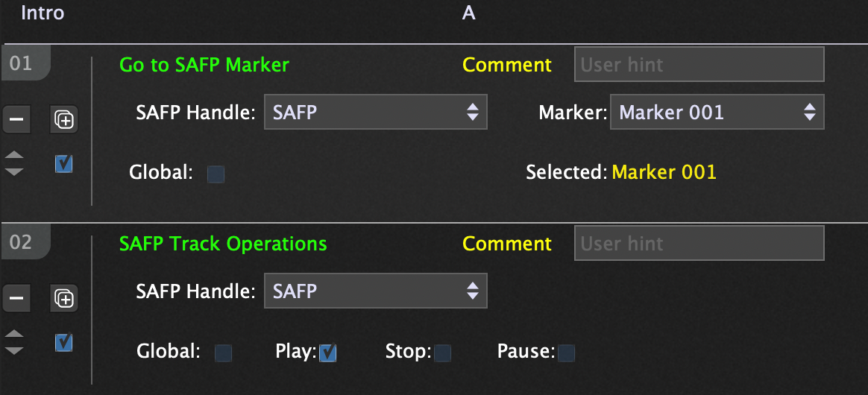
Task: Enable Global for SAFP Track Operations
Action: [x=223, y=353]
